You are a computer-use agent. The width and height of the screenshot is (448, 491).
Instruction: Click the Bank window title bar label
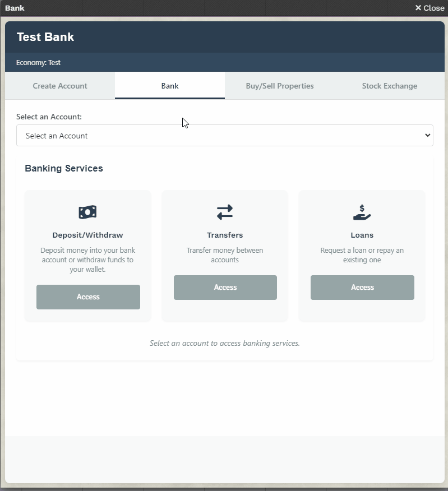tap(15, 8)
